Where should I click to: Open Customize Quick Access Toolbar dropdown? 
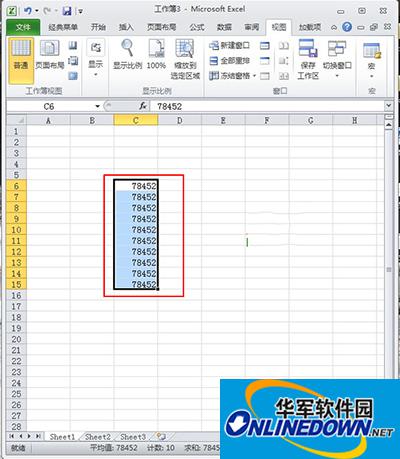81,12
